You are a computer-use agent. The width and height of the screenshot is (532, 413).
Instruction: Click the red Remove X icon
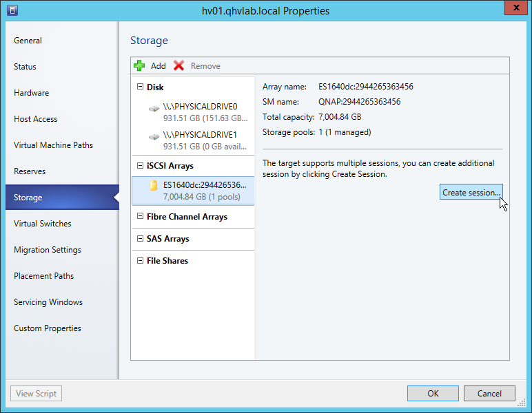coord(179,65)
